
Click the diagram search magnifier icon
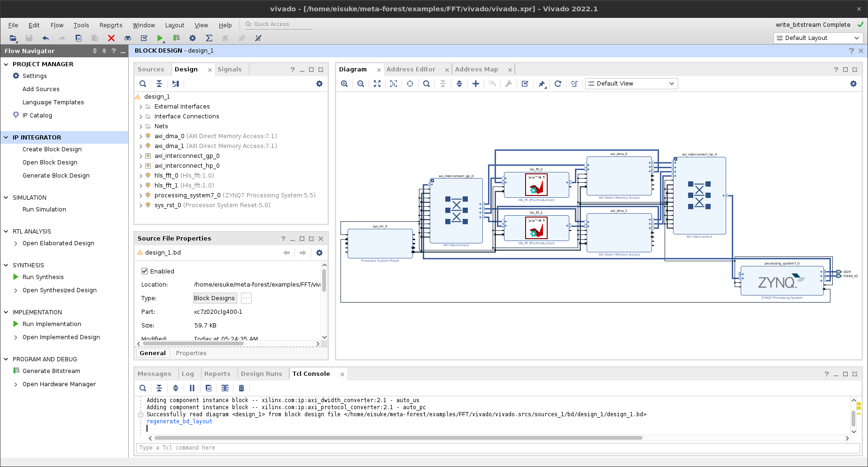[x=426, y=84]
